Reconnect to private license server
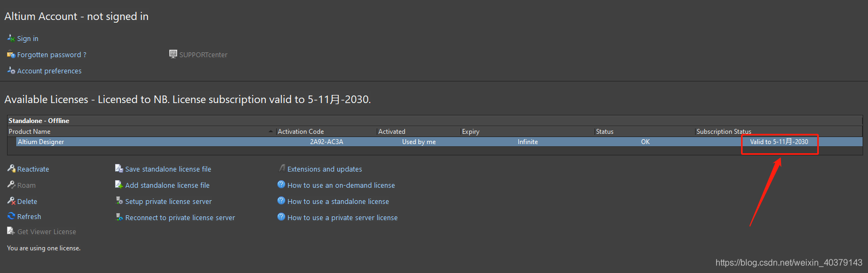 pos(180,218)
